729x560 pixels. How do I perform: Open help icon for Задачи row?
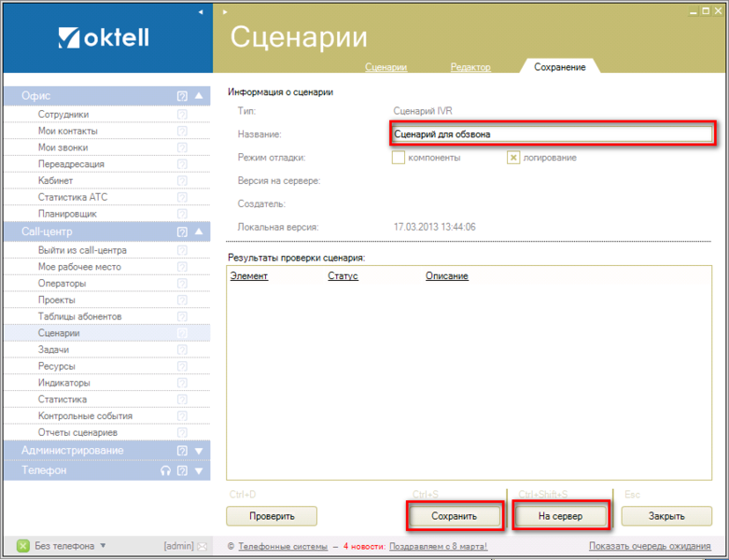point(182,350)
